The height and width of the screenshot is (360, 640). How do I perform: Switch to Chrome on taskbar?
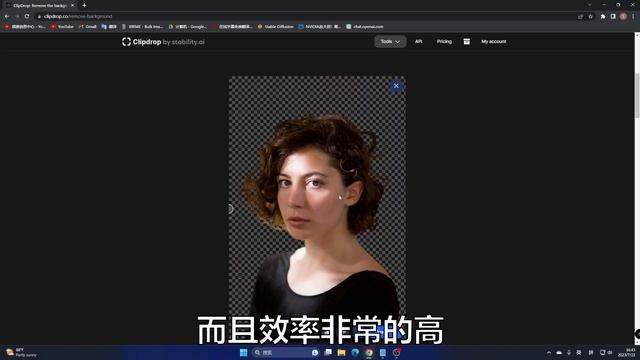coord(369,352)
